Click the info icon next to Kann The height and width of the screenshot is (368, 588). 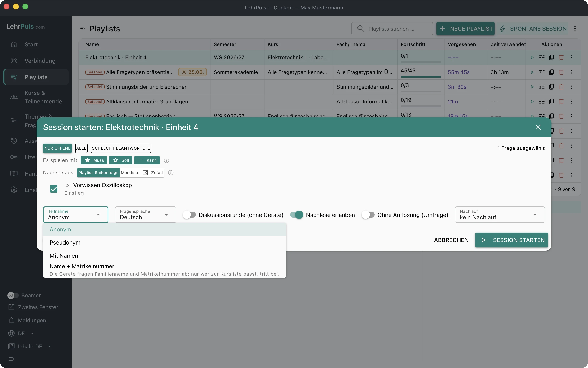click(x=166, y=160)
